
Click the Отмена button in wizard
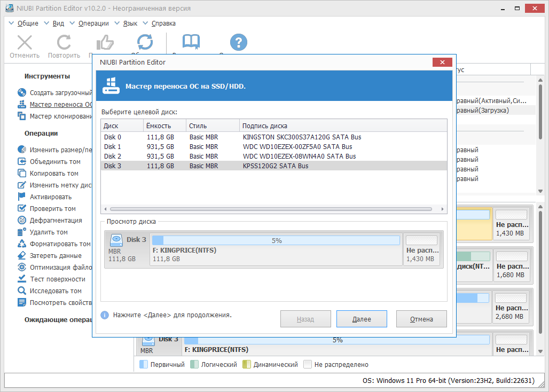tap(421, 319)
